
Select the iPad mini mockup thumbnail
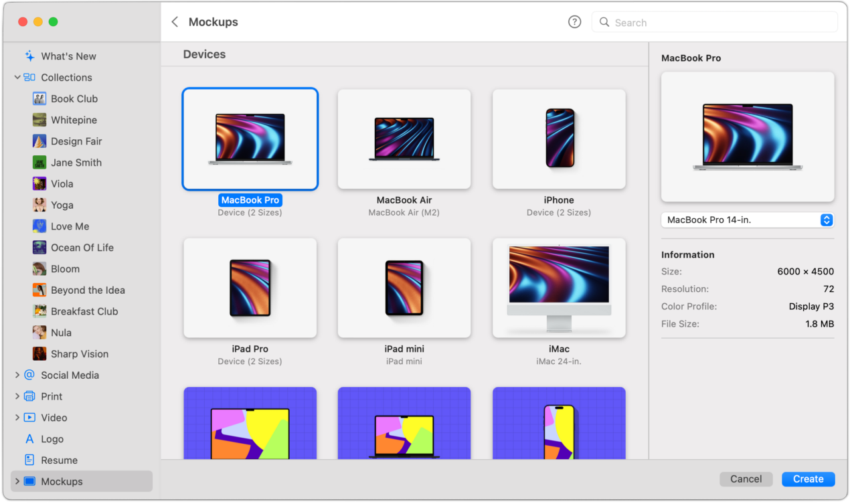point(404,288)
